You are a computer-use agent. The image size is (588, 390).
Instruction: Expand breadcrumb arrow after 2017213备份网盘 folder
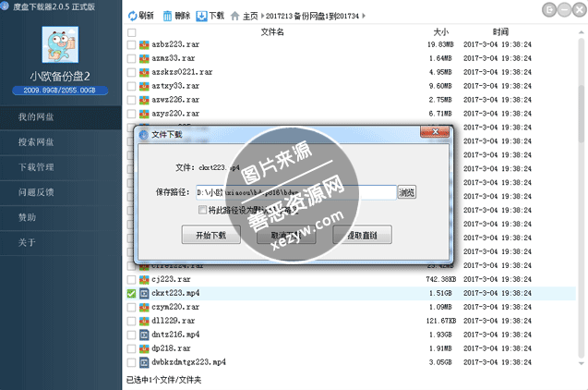tap(364, 16)
